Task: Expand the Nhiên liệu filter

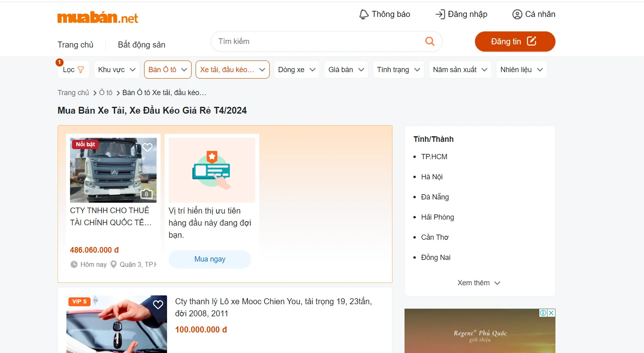Action: (522, 70)
